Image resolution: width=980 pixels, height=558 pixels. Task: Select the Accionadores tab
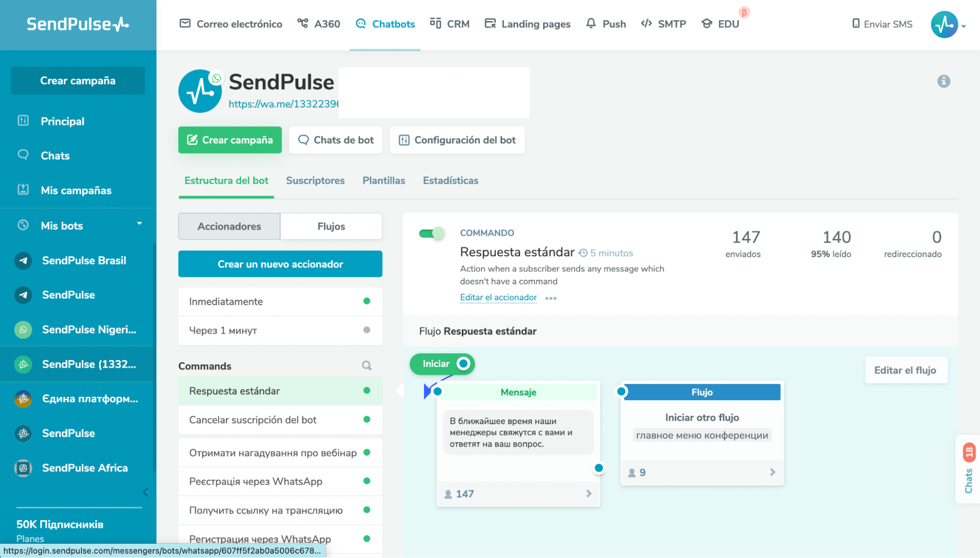point(229,226)
